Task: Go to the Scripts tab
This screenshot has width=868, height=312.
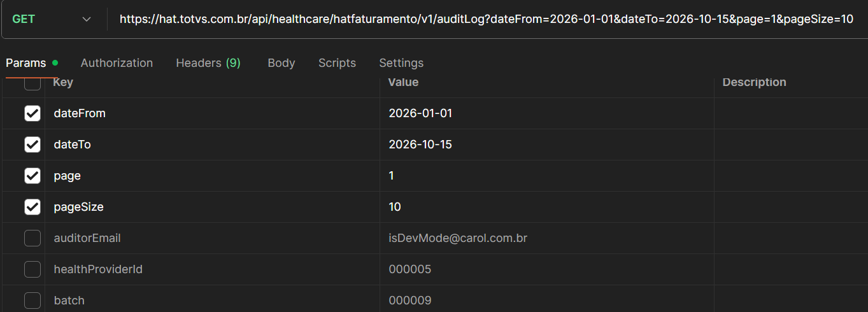Action: click(x=337, y=63)
